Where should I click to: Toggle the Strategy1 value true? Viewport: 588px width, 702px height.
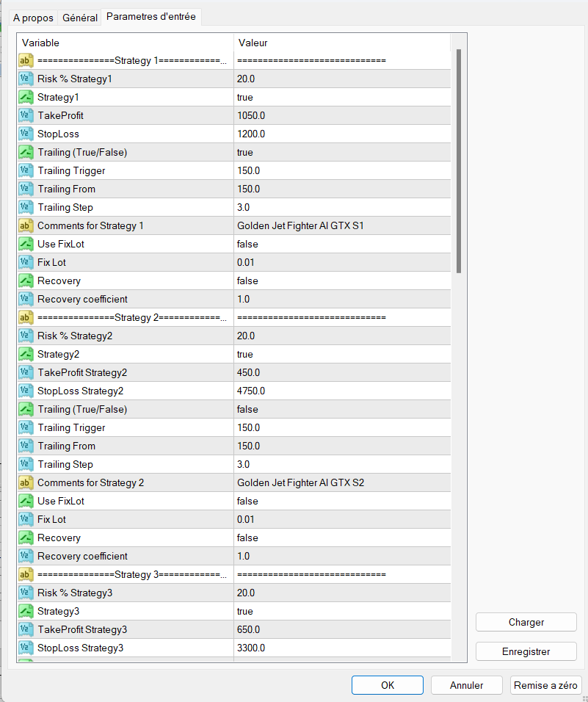pyautogui.click(x=245, y=97)
